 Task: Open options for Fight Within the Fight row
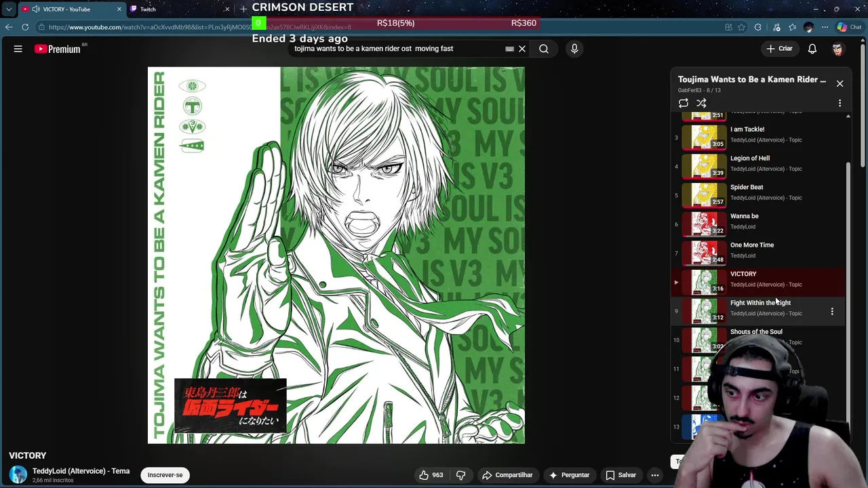pyautogui.click(x=832, y=311)
